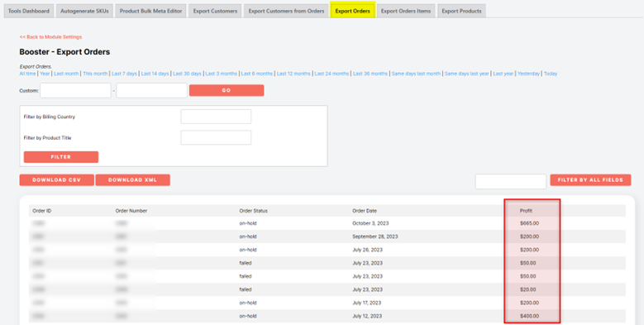Click the DOWNLOAD CSV button
Viewport: 644px width, 325px height.
tap(57, 180)
